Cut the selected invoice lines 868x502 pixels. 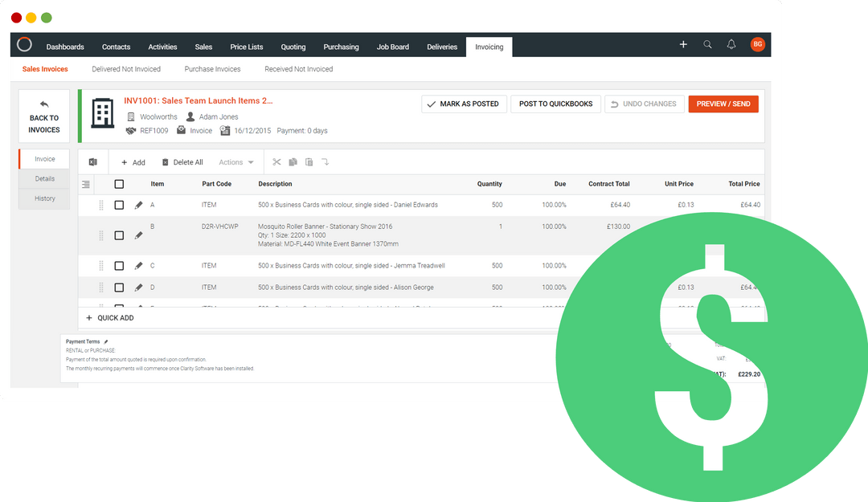point(276,161)
